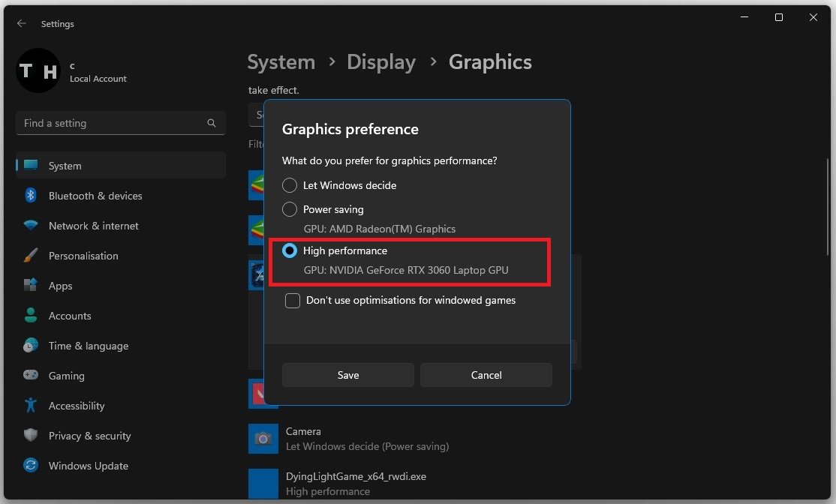This screenshot has height=504, width=836.
Task: Select the DyingLightGame_x64_rwdi.exe entry
Action: (415, 483)
